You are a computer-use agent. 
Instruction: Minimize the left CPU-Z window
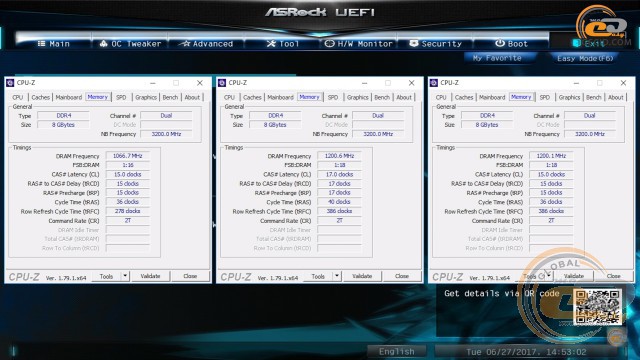(153, 83)
